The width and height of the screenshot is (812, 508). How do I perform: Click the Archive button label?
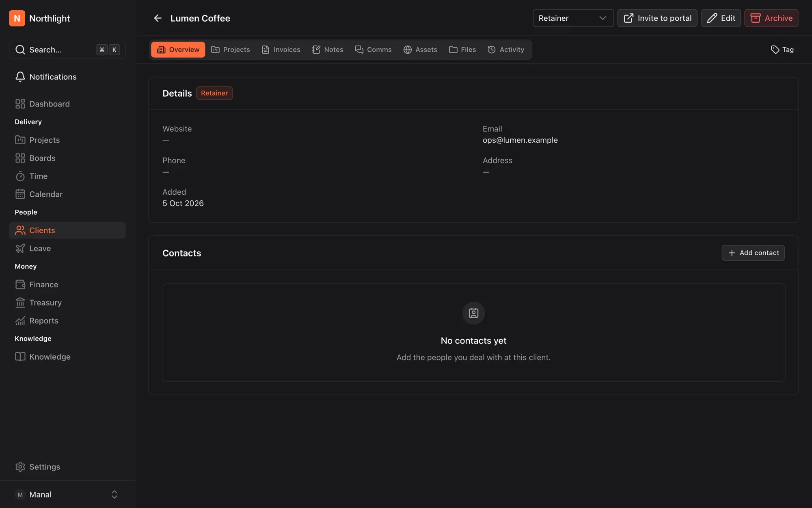[779, 18]
